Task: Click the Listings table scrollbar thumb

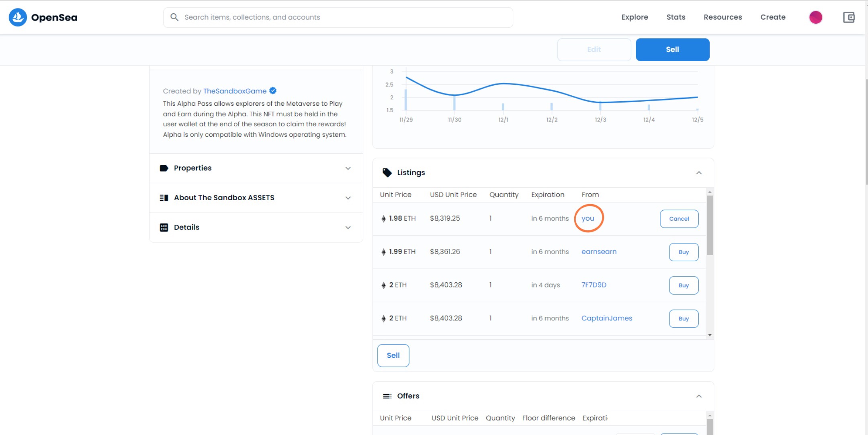Action: click(x=710, y=225)
